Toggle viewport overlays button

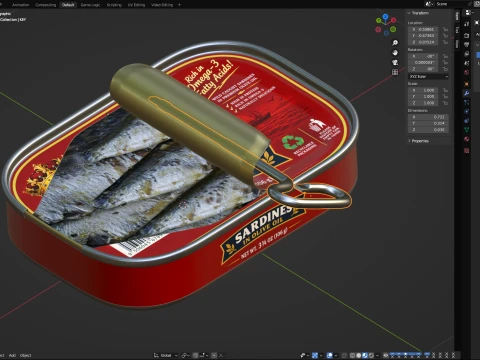(330, 355)
